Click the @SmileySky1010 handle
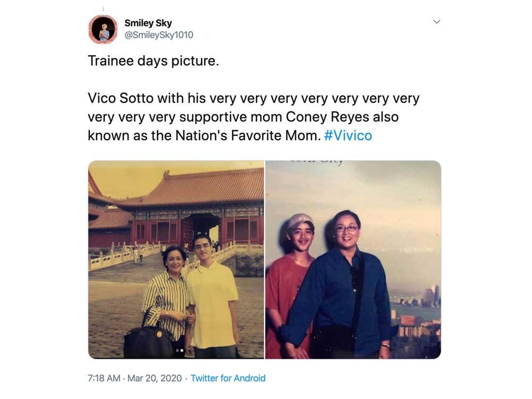This screenshot has width=532, height=399. (x=159, y=35)
